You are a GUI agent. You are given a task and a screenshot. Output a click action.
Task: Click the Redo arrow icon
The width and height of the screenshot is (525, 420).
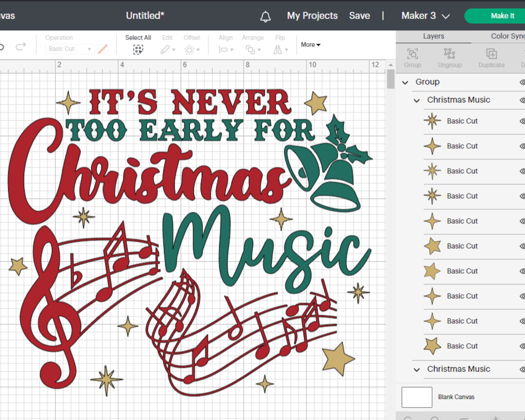21,46
